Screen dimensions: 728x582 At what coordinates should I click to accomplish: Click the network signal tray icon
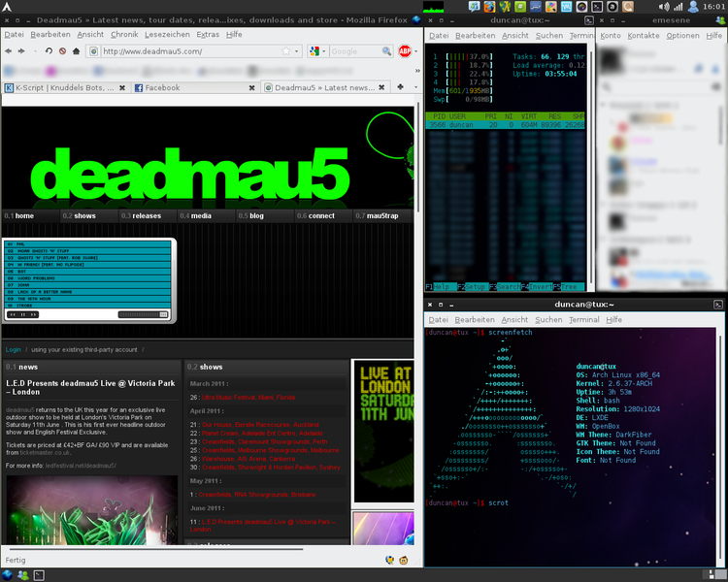(x=678, y=7)
